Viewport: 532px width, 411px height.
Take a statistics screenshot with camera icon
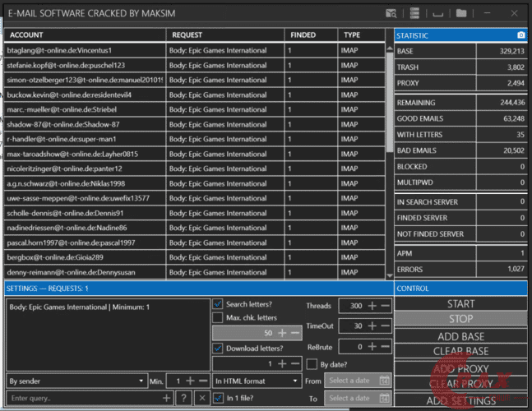coord(520,35)
